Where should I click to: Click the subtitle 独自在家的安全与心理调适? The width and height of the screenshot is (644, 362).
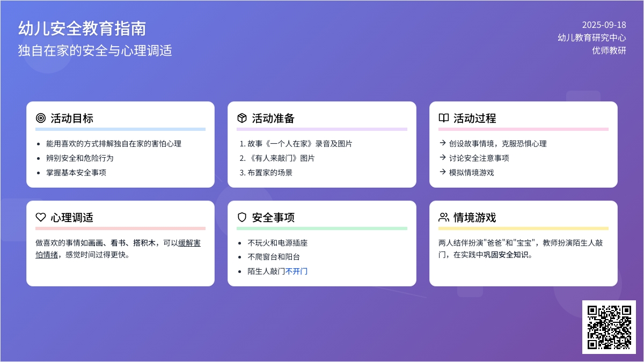[x=95, y=50]
